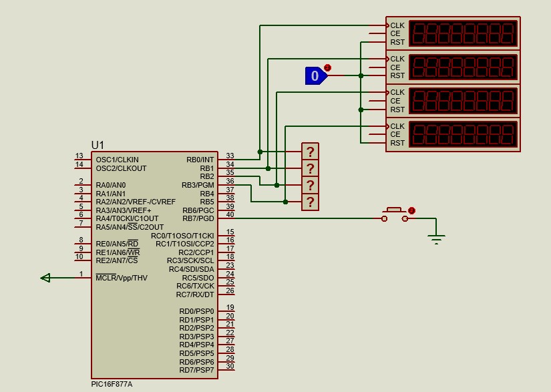Select the RD7/PSP7 pin label
This screenshot has height=392, width=551.
(196, 370)
